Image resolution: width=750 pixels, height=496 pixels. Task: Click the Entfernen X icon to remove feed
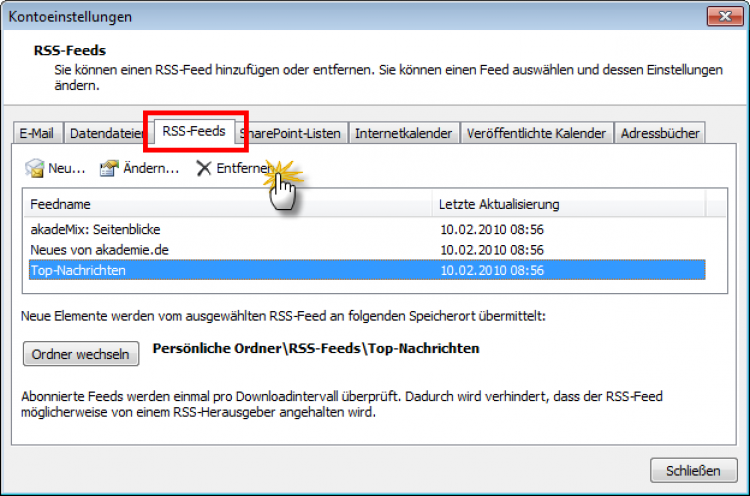pos(204,168)
